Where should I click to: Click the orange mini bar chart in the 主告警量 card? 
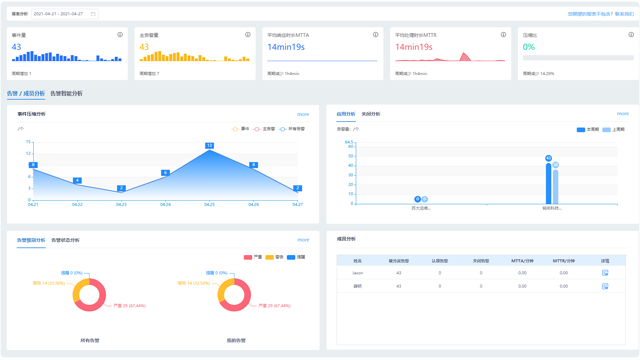click(x=195, y=56)
